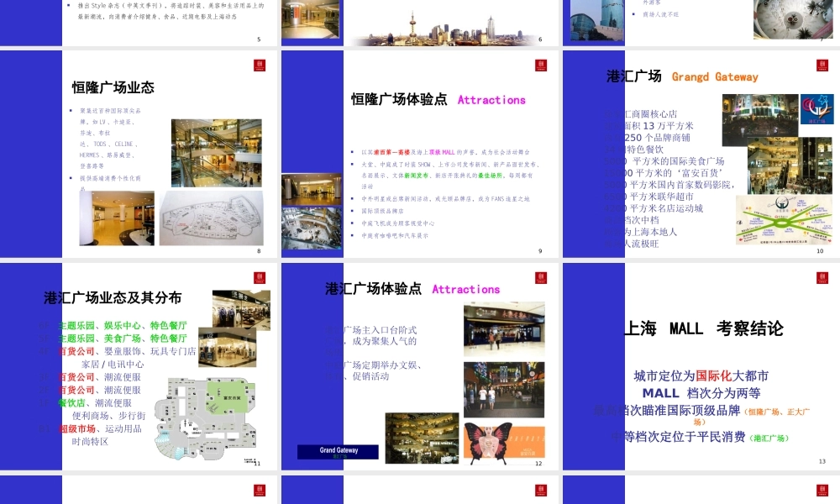Click the pink Attractions heading on slide 9
Viewport: 840px width, 504px height.
point(491,100)
